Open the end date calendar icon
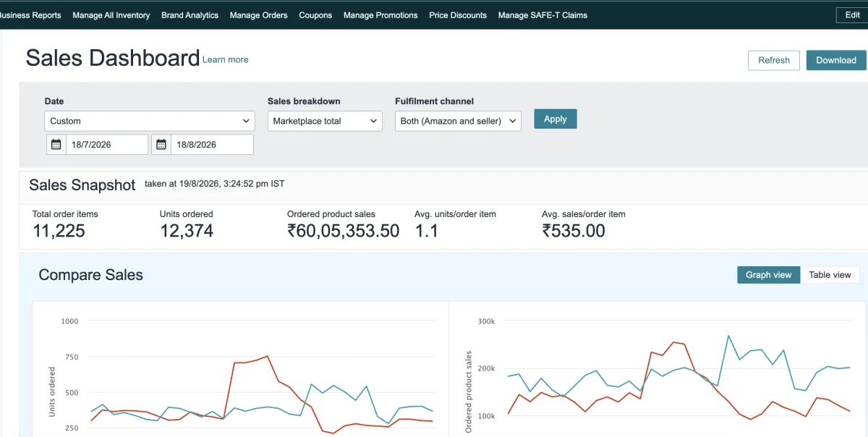The image size is (868, 437). tap(161, 145)
